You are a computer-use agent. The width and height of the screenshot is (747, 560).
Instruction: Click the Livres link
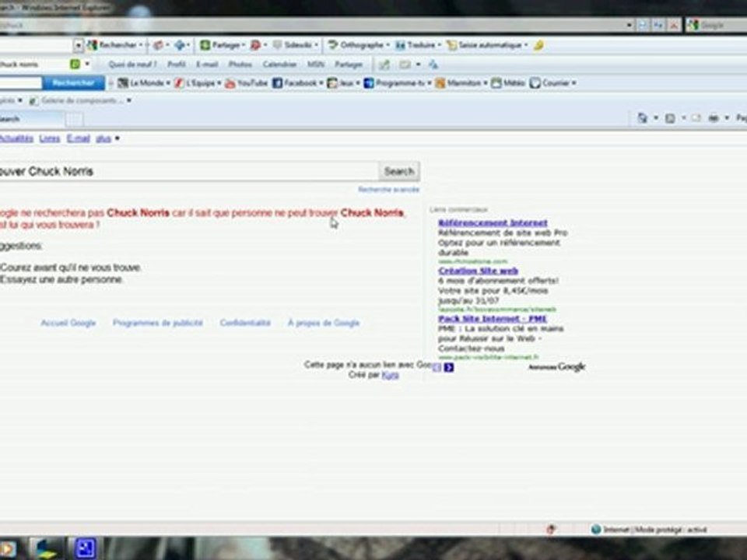50,138
